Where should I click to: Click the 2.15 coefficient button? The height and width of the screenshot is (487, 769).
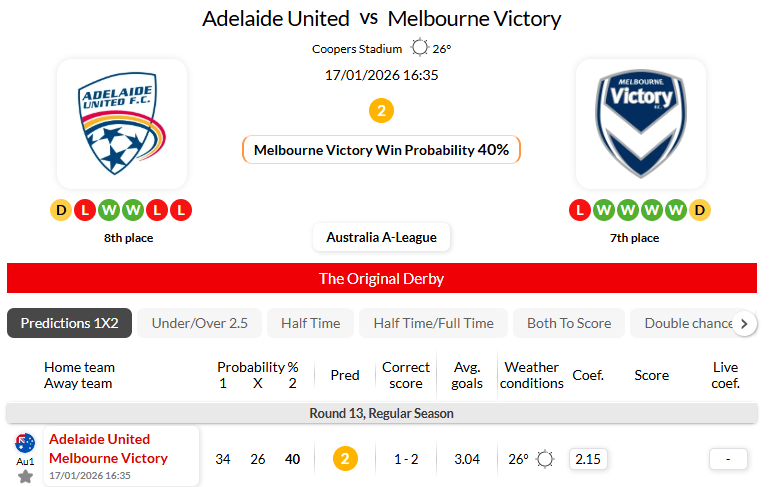(588, 460)
